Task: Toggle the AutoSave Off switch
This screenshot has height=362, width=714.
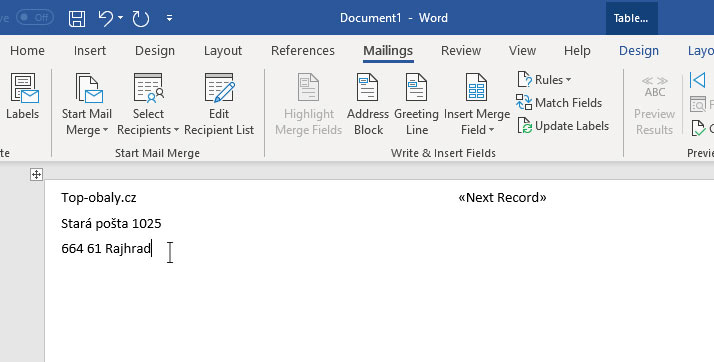Action: (x=35, y=18)
